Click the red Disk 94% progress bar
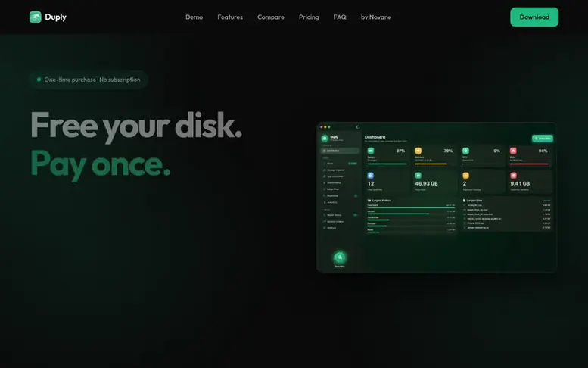 tap(529, 164)
